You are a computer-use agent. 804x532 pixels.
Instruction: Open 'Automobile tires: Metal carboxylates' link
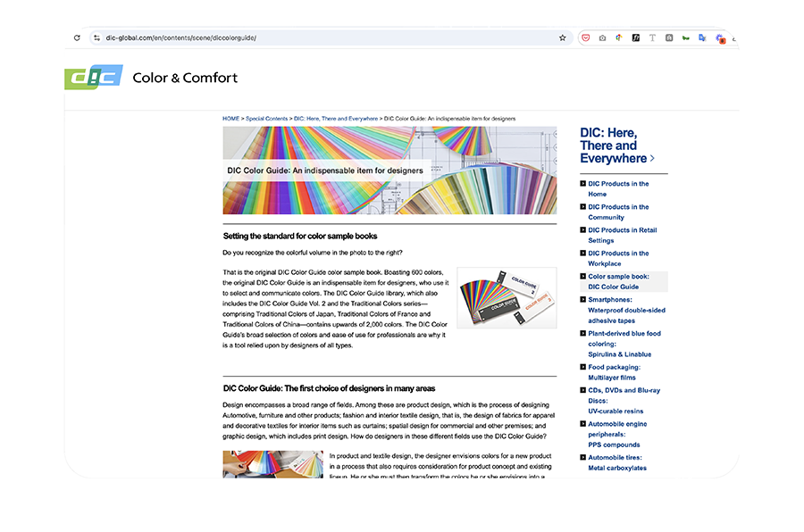pos(617,462)
